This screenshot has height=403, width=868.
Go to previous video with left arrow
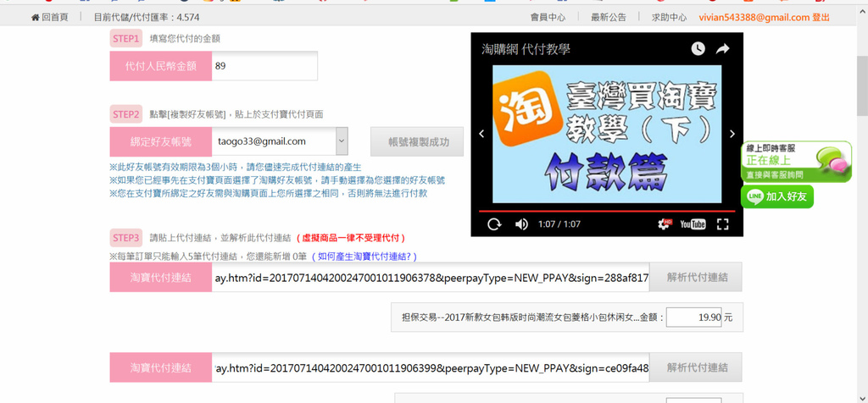coord(481,134)
